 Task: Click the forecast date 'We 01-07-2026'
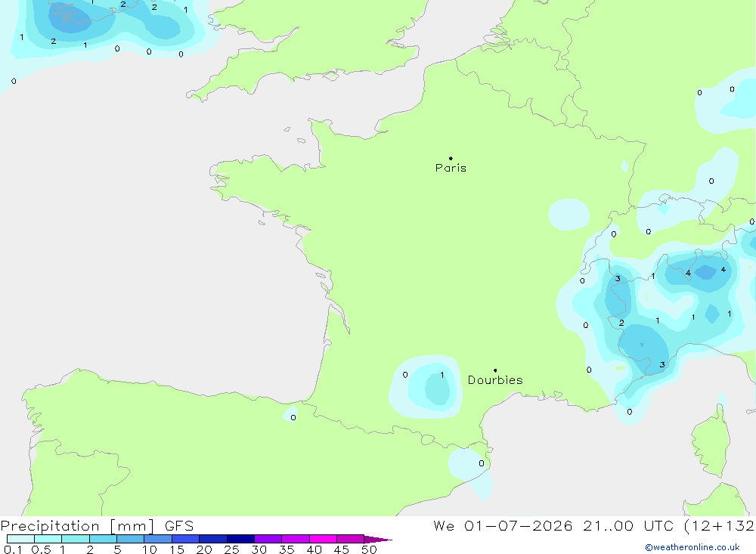[503, 526]
